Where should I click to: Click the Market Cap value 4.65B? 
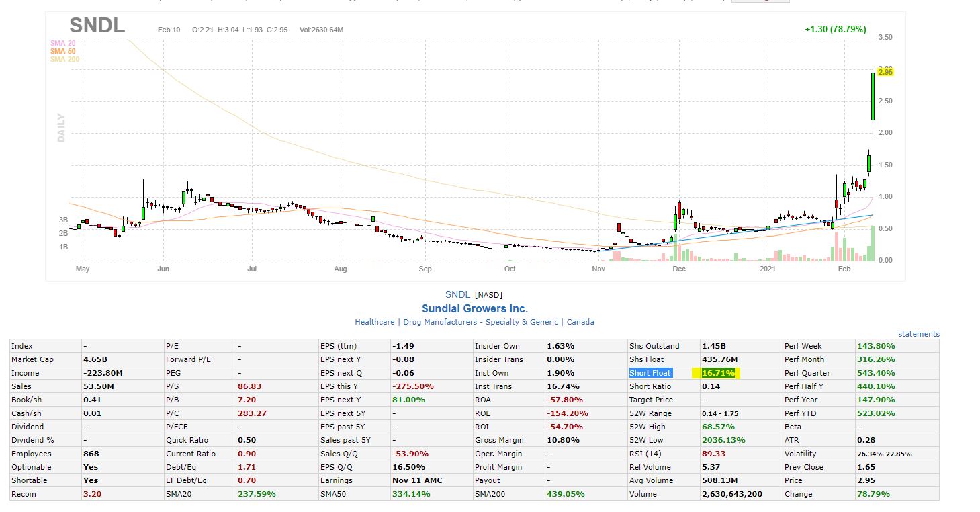click(95, 359)
